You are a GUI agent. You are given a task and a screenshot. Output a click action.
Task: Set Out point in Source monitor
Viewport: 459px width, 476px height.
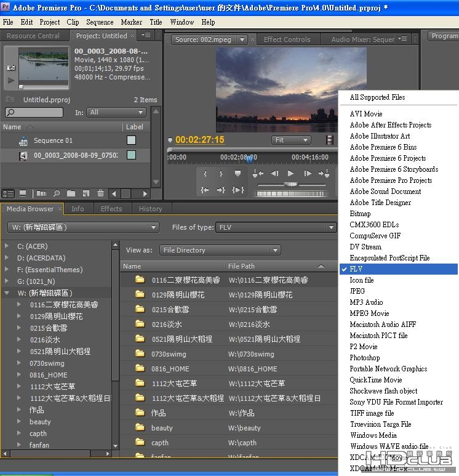tap(221, 174)
